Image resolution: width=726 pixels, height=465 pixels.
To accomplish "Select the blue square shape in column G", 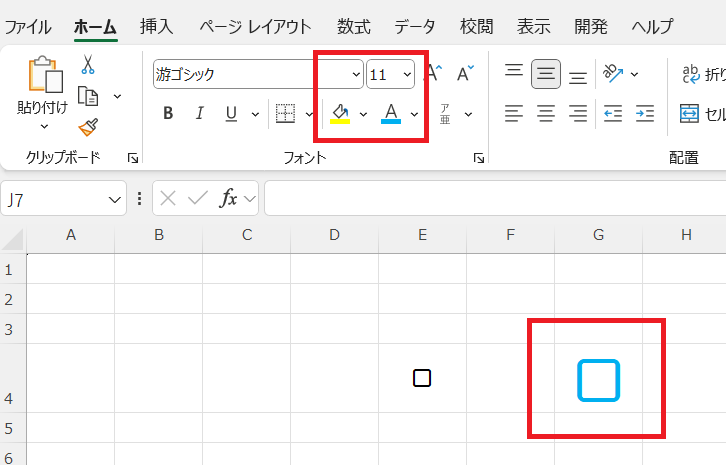I will point(598,381).
